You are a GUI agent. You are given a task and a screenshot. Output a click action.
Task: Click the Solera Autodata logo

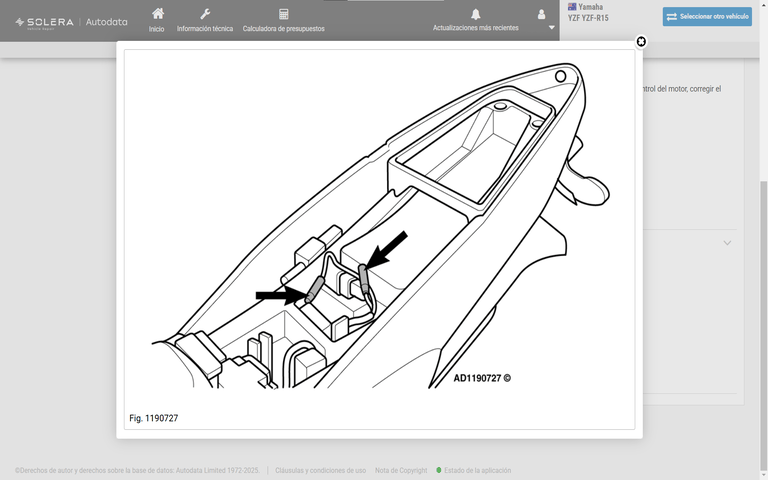71,21
